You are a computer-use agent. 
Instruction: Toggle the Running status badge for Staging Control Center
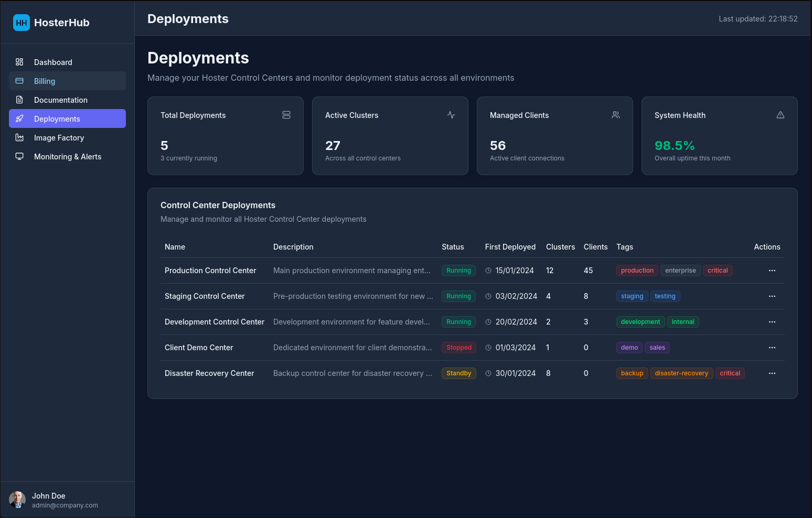tap(458, 296)
